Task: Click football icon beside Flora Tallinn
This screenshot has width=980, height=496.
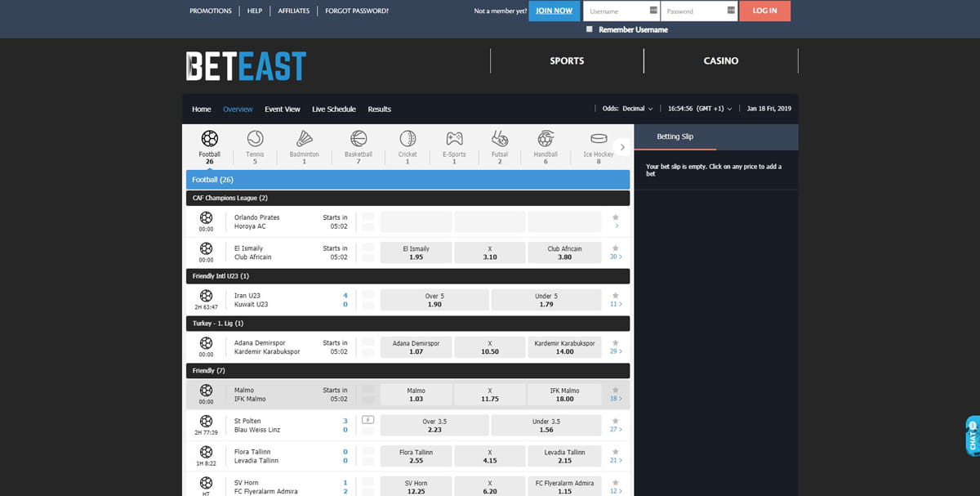Action: click(x=206, y=452)
